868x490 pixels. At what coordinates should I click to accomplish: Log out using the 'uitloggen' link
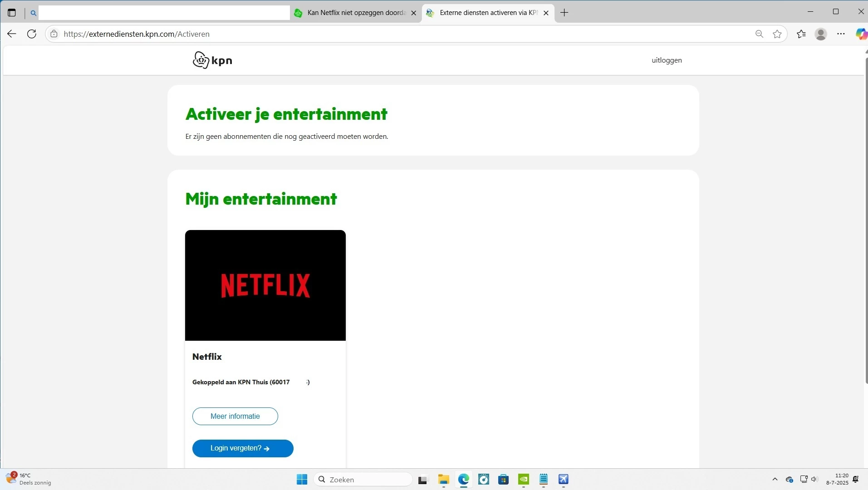(667, 60)
